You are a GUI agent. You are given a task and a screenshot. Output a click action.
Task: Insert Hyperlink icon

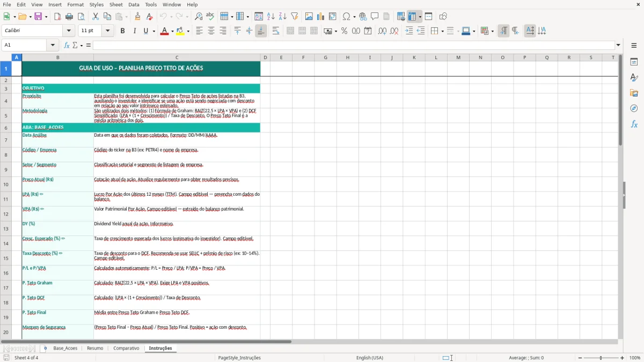coord(363,17)
